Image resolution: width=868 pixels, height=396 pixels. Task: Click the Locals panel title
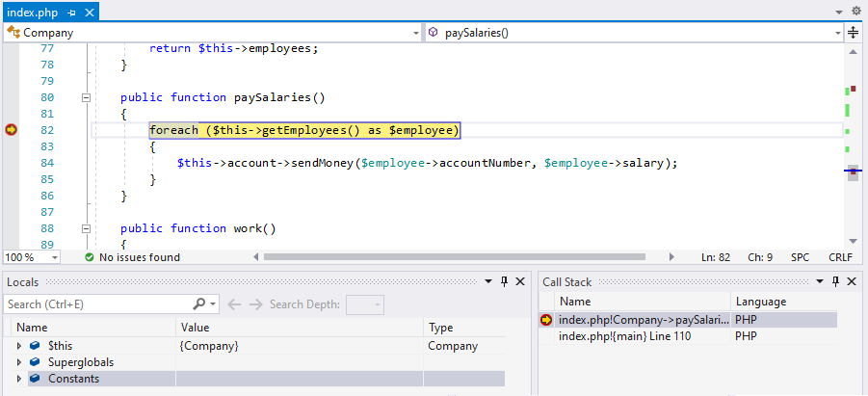[x=23, y=282]
